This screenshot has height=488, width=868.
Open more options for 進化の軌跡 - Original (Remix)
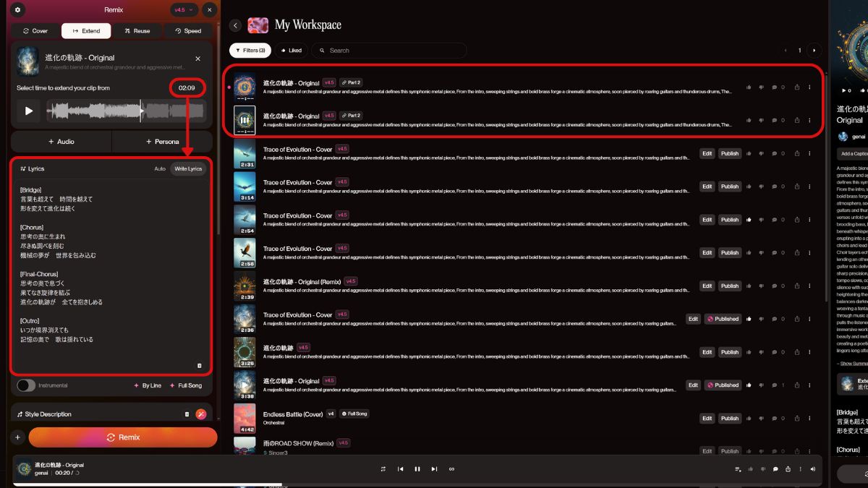[x=809, y=286]
